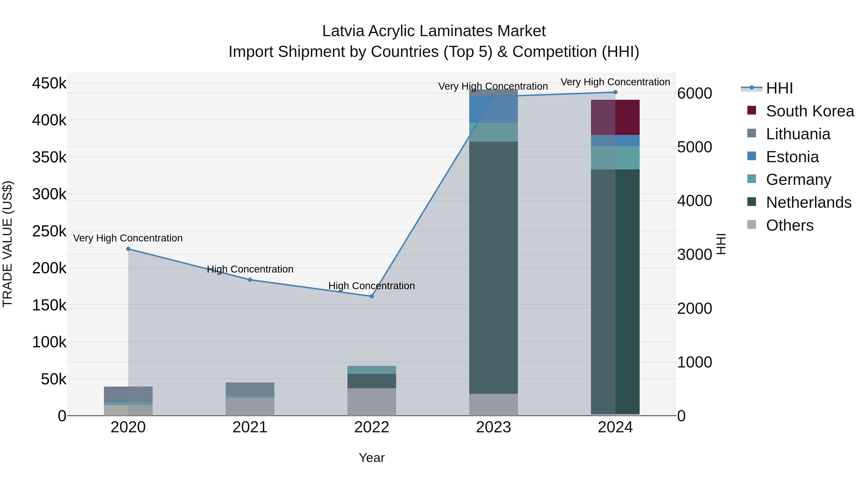Click the 2022 HHI data point marker
Image resolution: width=868 pixels, height=488 pixels.
click(x=372, y=296)
